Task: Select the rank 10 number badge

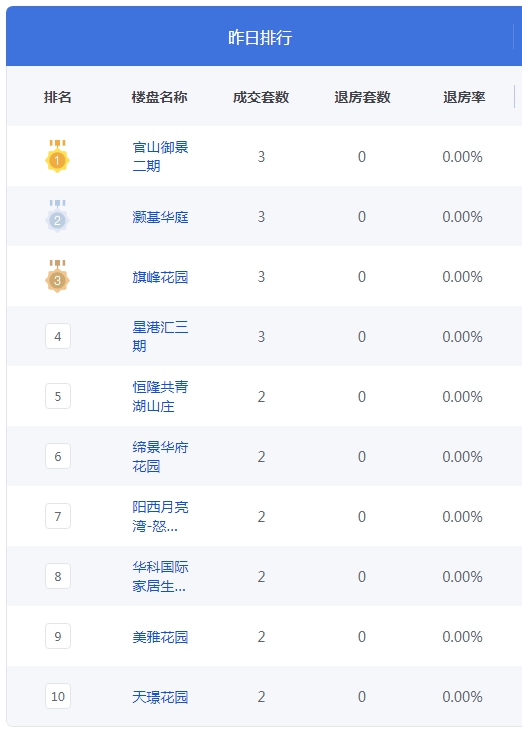Action: pos(58,696)
